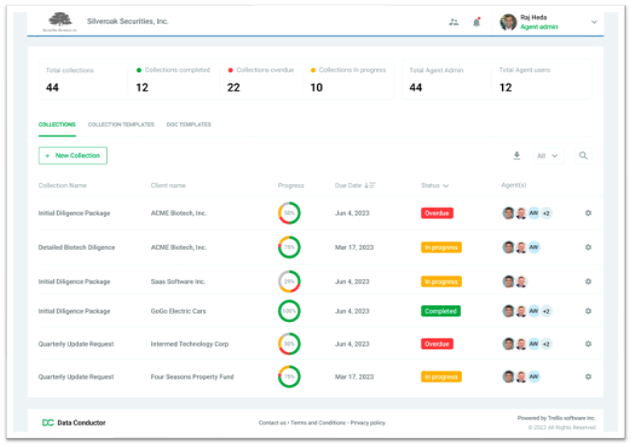This screenshot has height=447, width=632.
Task: Click the Overdue status for ACME Biotech Initial Diligence
Action: click(437, 213)
